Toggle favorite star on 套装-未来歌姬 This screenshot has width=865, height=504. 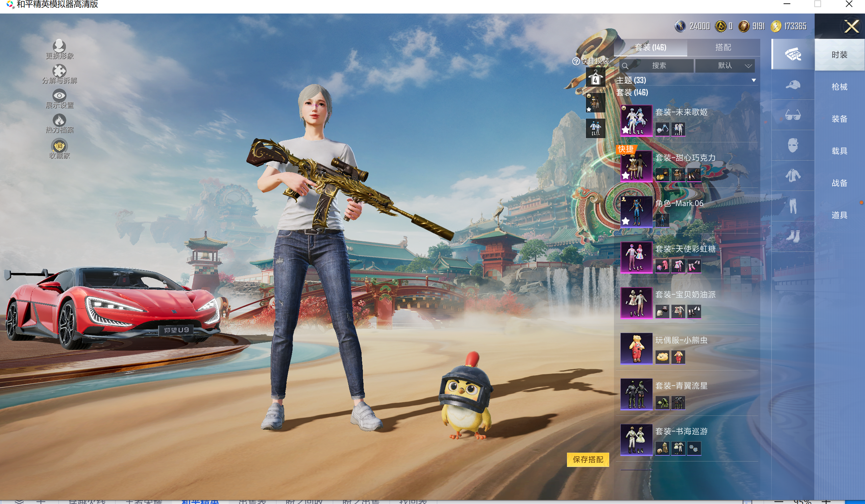[x=626, y=130]
